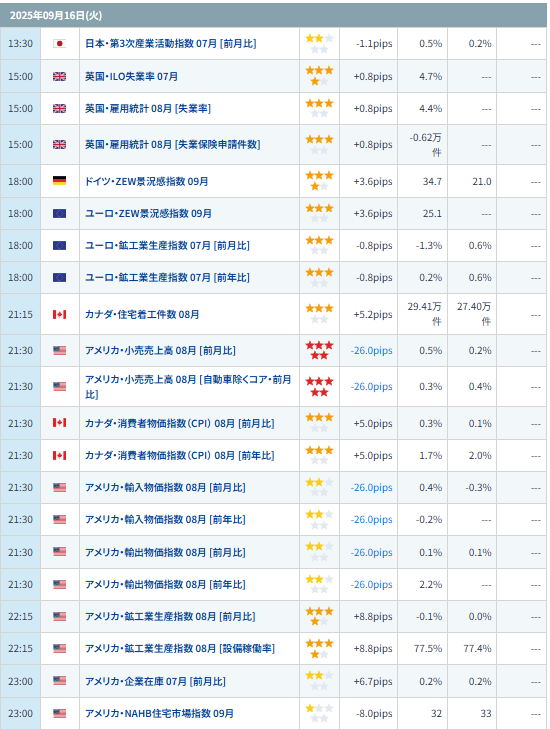Open アメリカ・NAHB住宅市場指数 09月 link

pyautogui.click(x=159, y=713)
